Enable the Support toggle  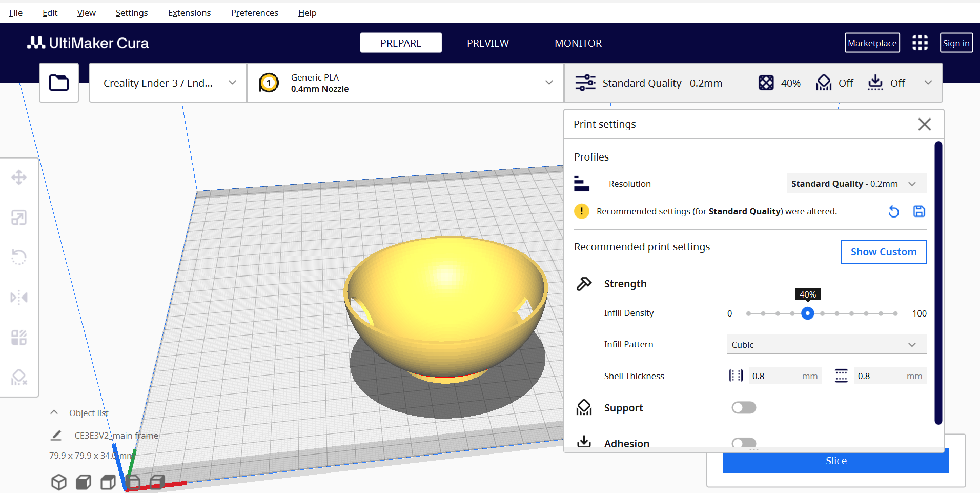coord(744,407)
